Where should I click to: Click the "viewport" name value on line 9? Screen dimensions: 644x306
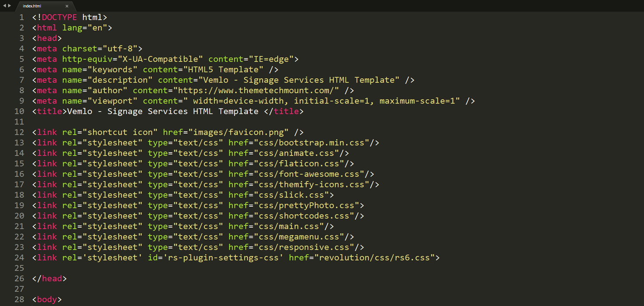click(112, 101)
